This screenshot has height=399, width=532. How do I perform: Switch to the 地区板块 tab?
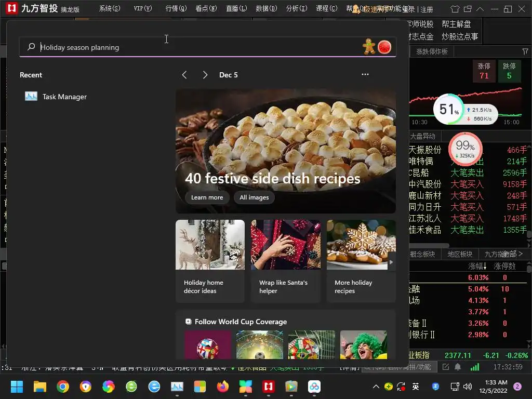click(x=460, y=254)
